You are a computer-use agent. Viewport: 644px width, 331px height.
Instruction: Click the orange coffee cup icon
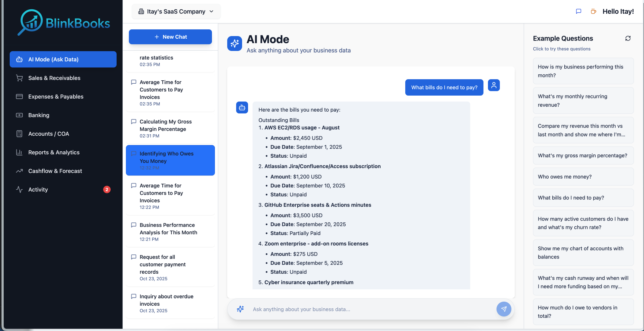point(593,12)
